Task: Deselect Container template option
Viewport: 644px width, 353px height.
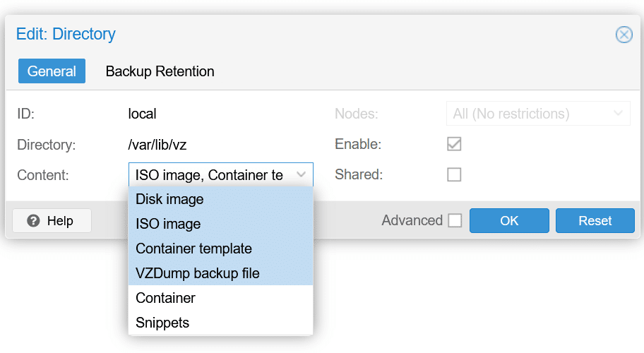Action: tap(220, 249)
